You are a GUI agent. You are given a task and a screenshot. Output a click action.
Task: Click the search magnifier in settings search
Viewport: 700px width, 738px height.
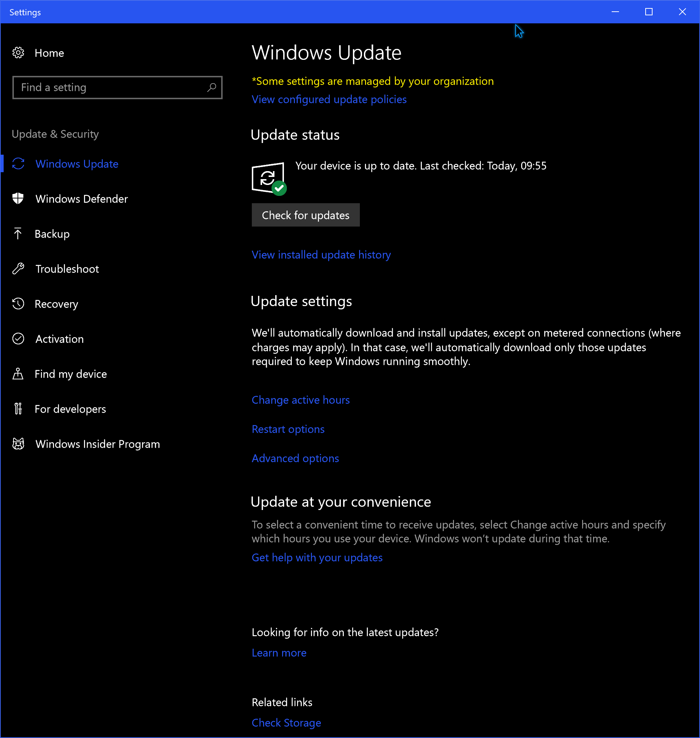coord(211,87)
